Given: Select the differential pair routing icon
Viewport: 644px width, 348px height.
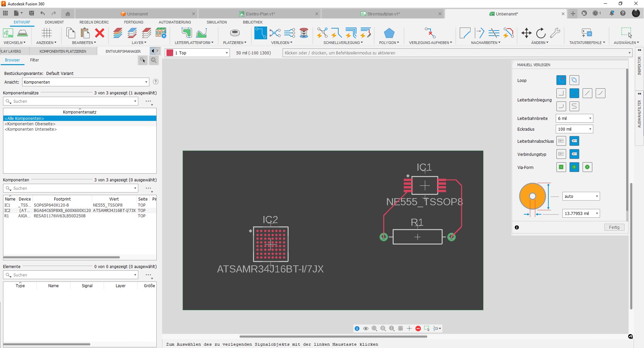Looking at the screenshot, I should click(275, 33).
